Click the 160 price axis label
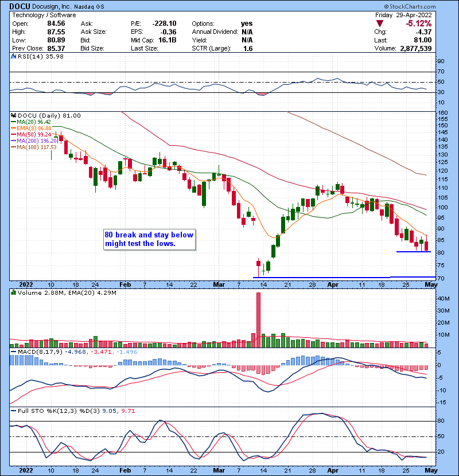 [442, 112]
